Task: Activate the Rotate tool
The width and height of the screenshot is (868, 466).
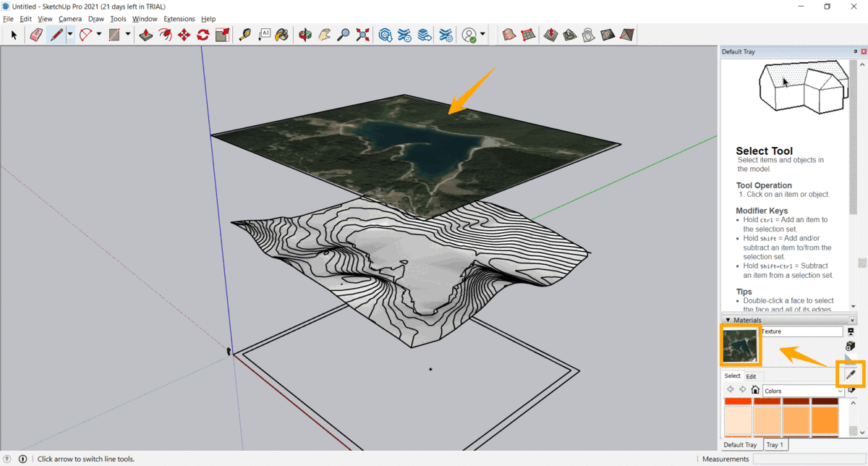Action: click(202, 34)
